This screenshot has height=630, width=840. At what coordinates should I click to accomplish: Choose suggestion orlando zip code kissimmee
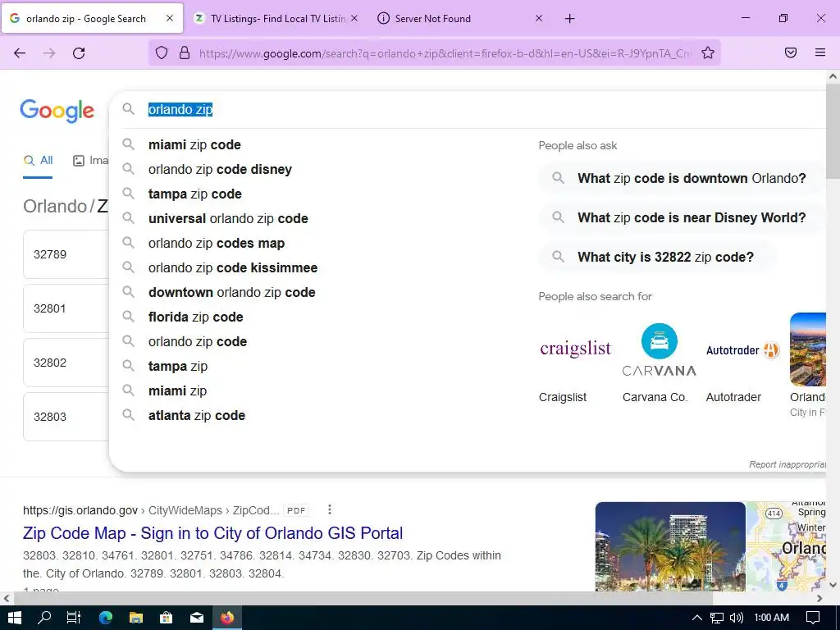click(233, 268)
